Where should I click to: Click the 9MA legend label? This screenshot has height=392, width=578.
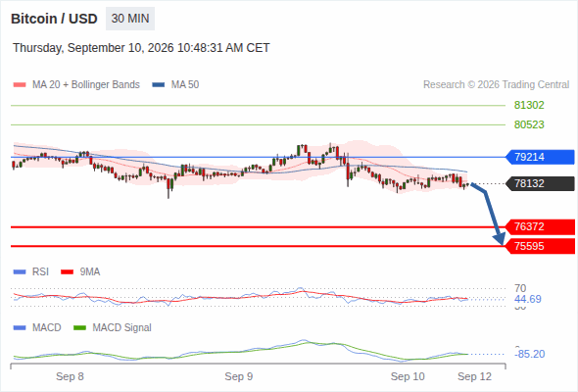(x=90, y=272)
